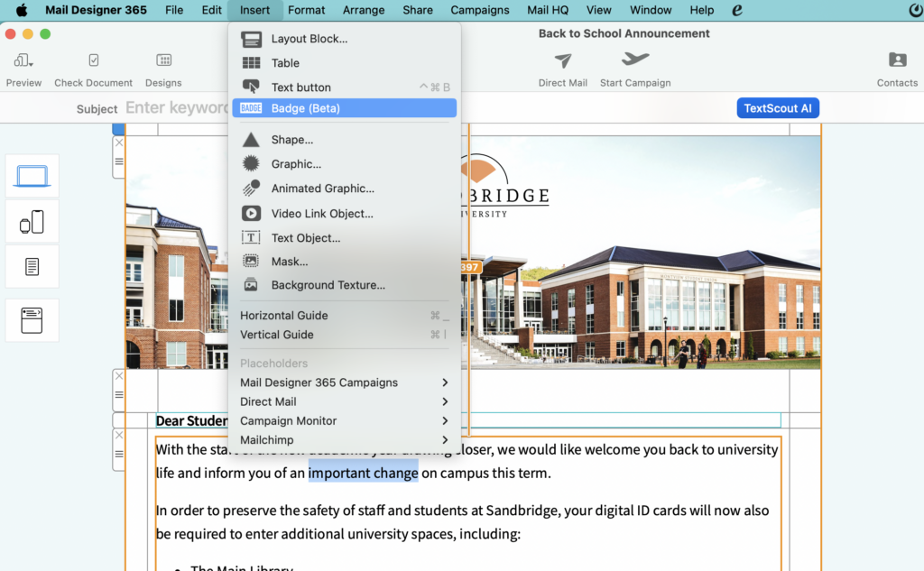Image resolution: width=924 pixels, height=571 pixels.
Task: Open the Campaigns menu
Action: 480,10
